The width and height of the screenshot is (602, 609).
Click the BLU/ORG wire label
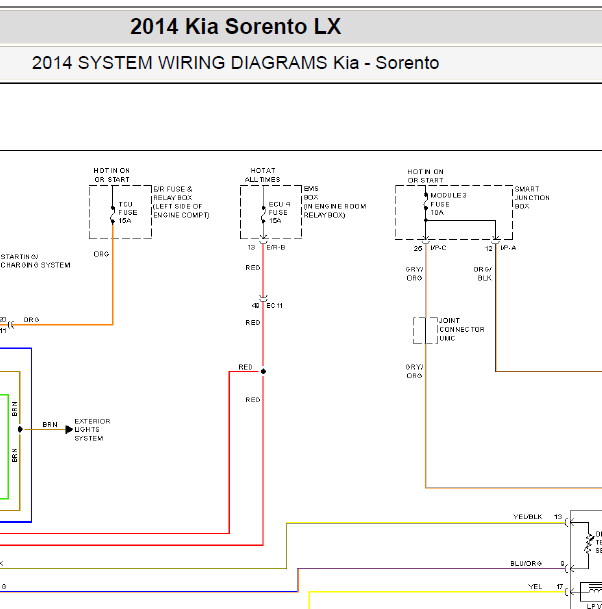524,564
